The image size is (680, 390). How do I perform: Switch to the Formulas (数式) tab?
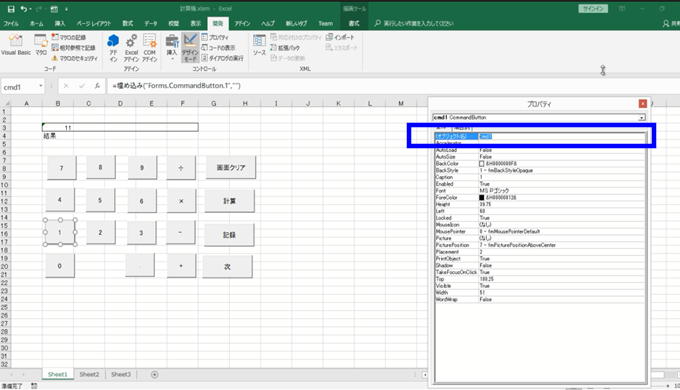pyautogui.click(x=128, y=23)
